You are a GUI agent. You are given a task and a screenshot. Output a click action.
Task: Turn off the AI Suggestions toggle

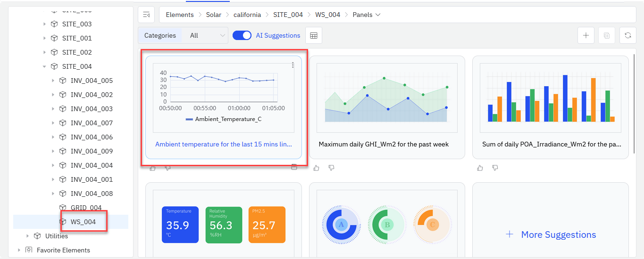click(x=242, y=35)
